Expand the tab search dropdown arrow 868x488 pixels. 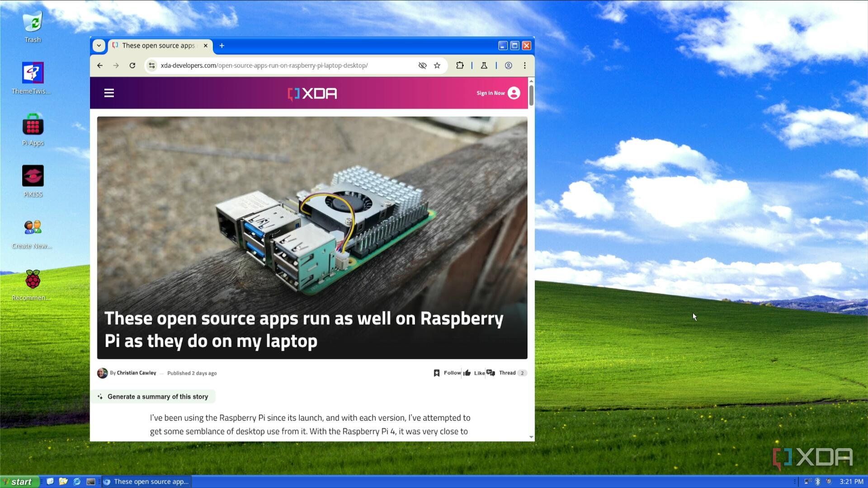99,46
